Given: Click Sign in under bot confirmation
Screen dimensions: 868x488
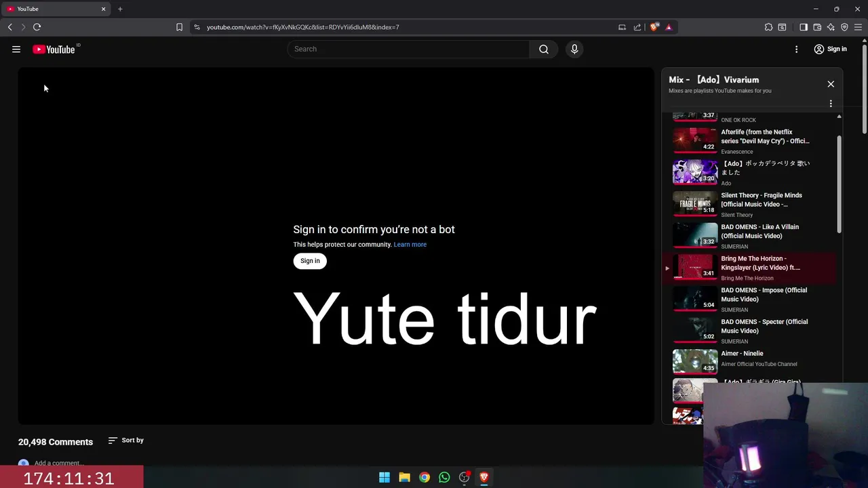Looking at the screenshot, I should [310, 261].
